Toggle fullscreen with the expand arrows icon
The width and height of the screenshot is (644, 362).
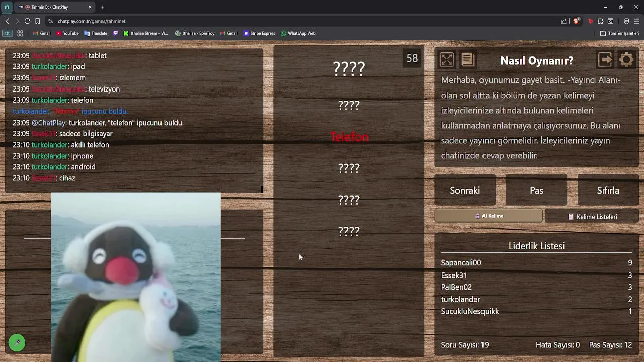(x=446, y=60)
